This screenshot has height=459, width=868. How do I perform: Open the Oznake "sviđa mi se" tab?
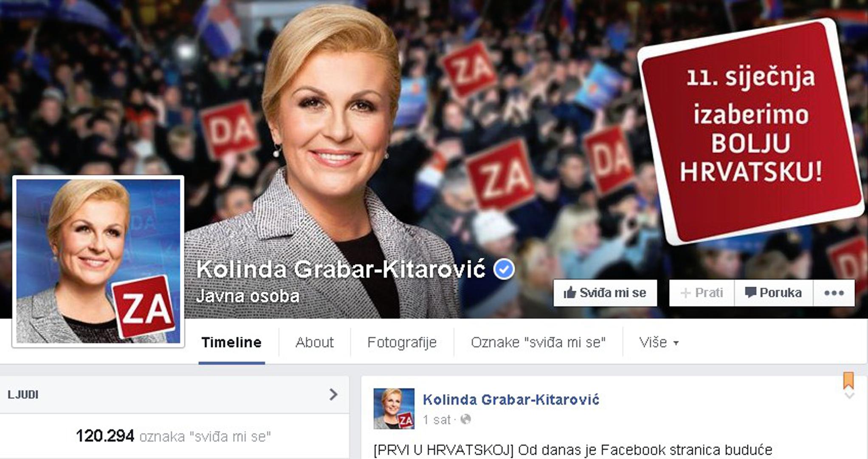click(x=538, y=343)
